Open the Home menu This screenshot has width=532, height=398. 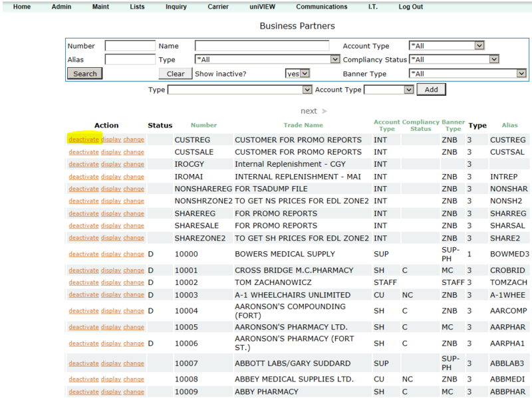click(22, 7)
